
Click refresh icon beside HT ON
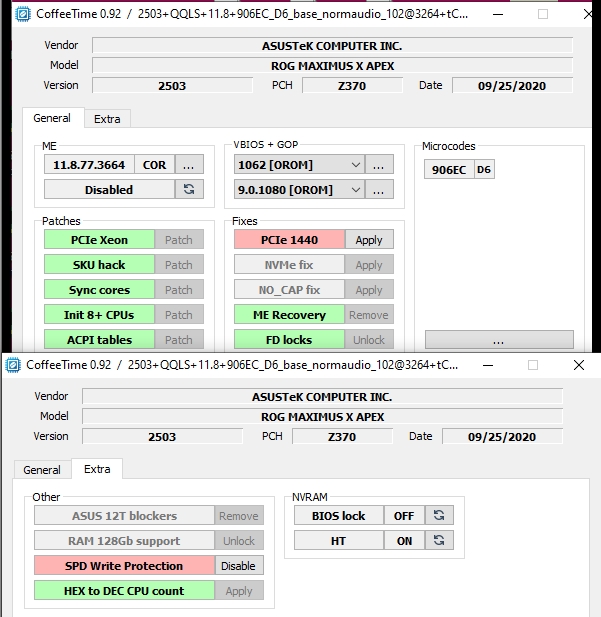(439, 540)
